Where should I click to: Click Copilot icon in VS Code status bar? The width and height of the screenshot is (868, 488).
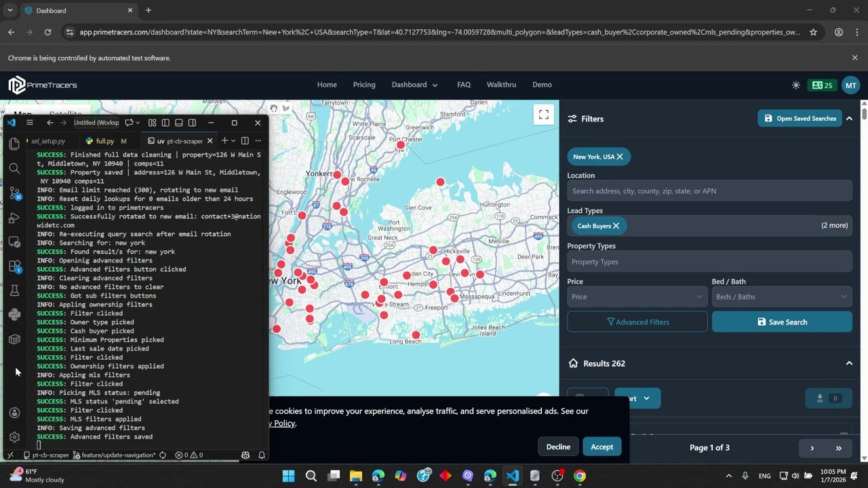pyautogui.click(x=245, y=455)
